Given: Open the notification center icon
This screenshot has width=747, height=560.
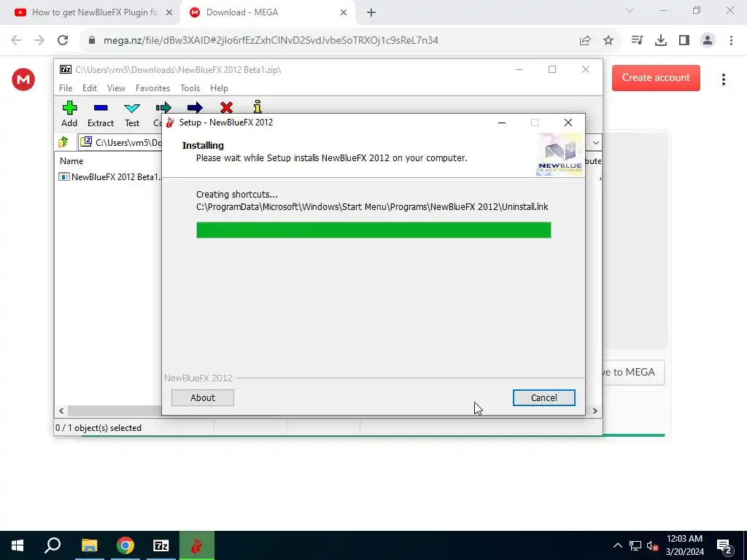Looking at the screenshot, I should click(x=724, y=545).
